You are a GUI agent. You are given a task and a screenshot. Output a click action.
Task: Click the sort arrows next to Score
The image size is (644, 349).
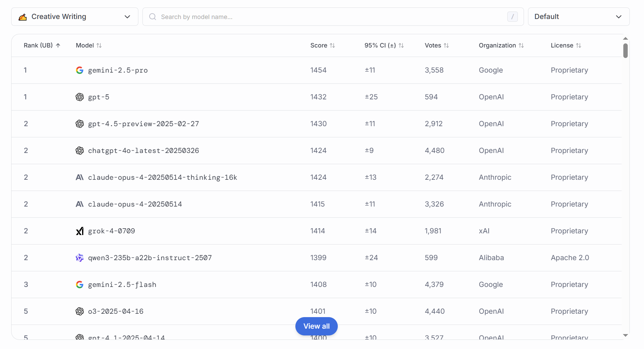[x=332, y=45]
